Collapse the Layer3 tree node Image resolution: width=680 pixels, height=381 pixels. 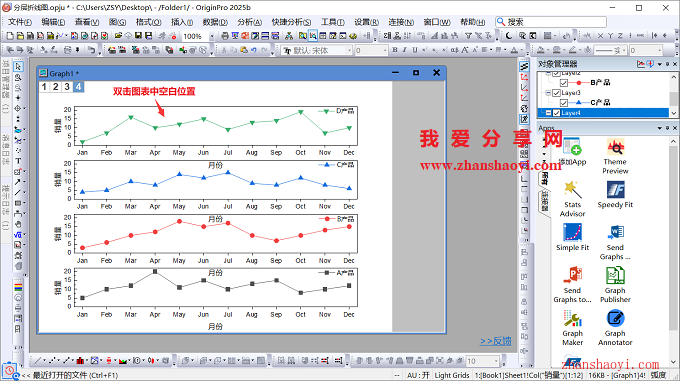(548, 93)
